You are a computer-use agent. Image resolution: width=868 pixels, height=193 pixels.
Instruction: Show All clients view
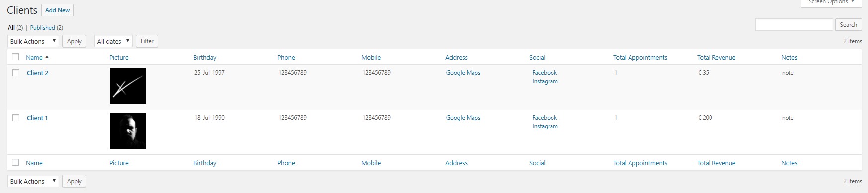click(x=11, y=28)
